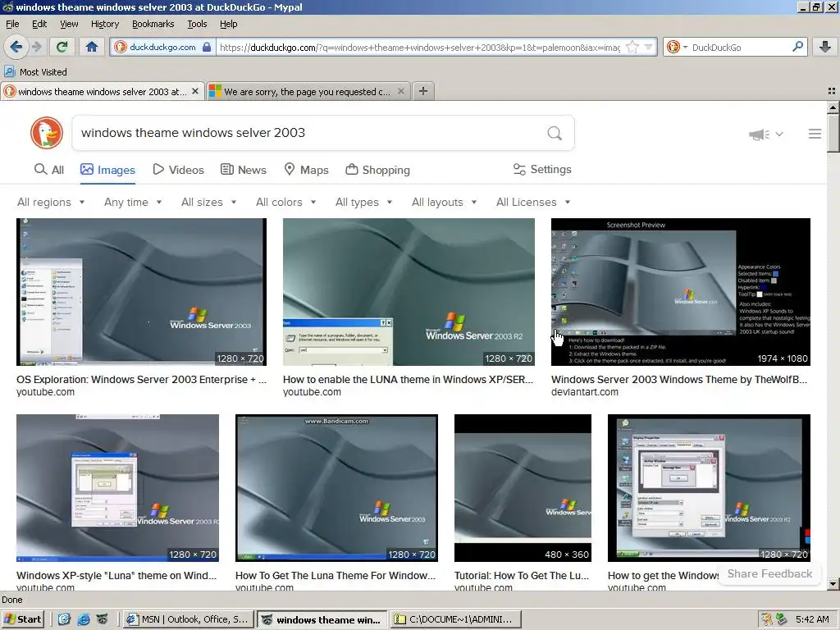The height and width of the screenshot is (630, 840).
Task: Switch to C:\DOCUME~1\ADMINI taskbar window
Action: pos(456,619)
